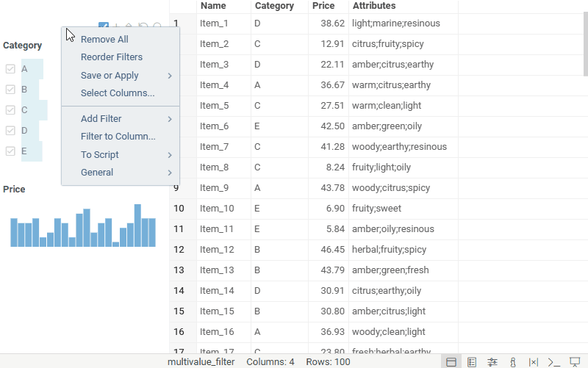The image size is (588, 368).
Task: Sort by the Price column header
Action: 323,6
